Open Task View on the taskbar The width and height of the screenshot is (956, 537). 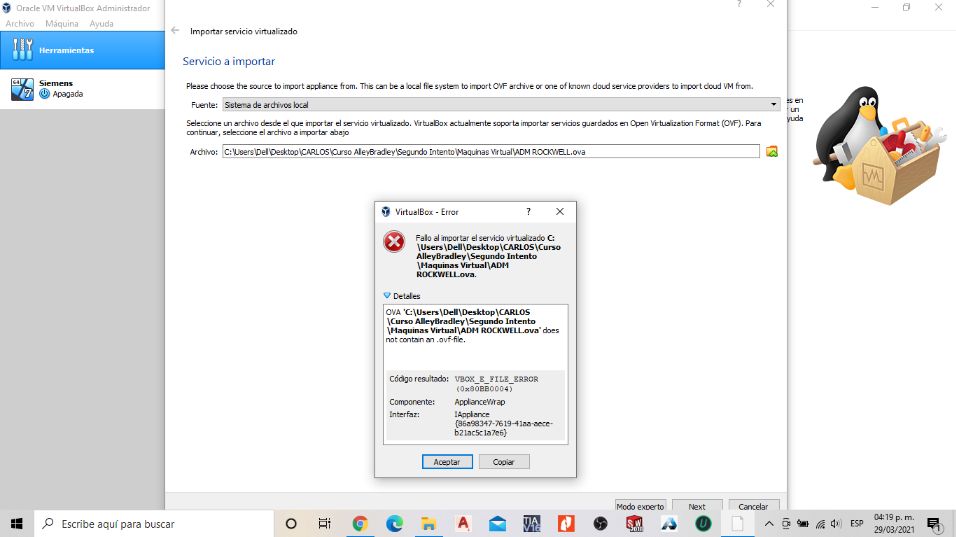pos(324,524)
